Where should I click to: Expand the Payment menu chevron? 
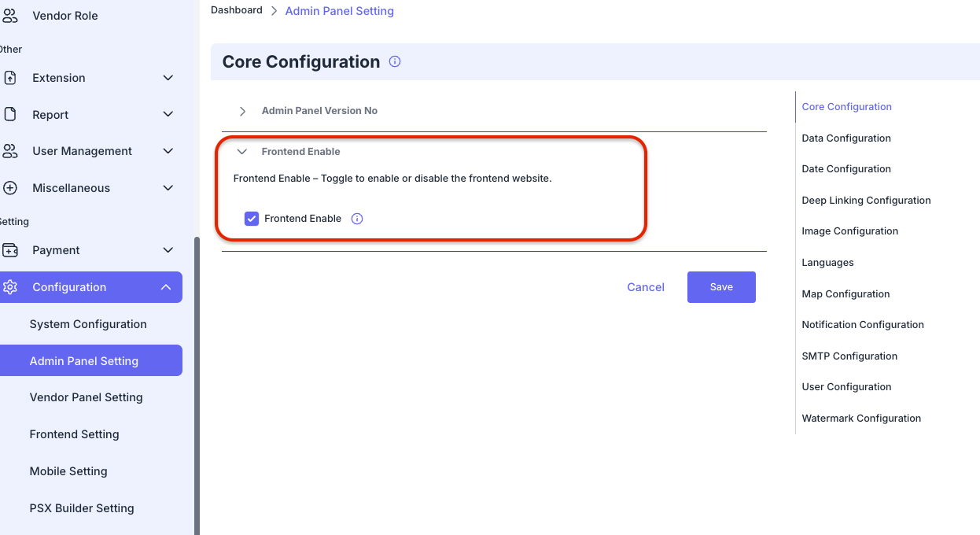pyautogui.click(x=168, y=250)
